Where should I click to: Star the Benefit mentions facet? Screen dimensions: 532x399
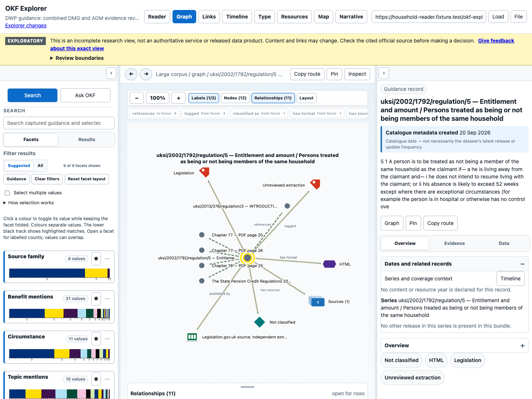pos(96,299)
